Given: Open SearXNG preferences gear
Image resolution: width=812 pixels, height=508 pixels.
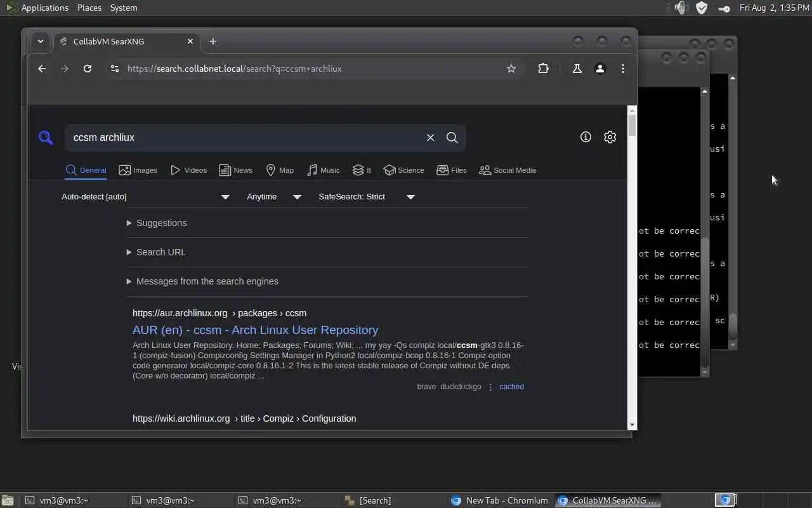Looking at the screenshot, I should (610, 137).
